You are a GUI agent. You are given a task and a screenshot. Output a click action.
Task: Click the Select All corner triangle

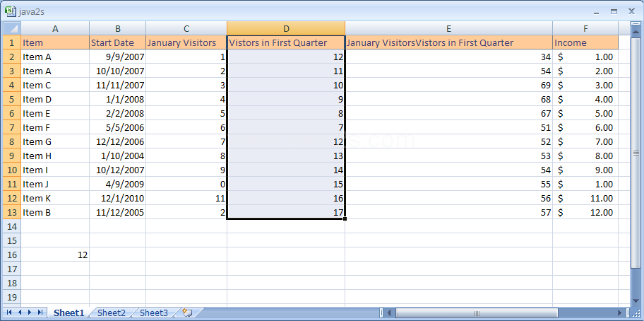click(x=12, y=28)
